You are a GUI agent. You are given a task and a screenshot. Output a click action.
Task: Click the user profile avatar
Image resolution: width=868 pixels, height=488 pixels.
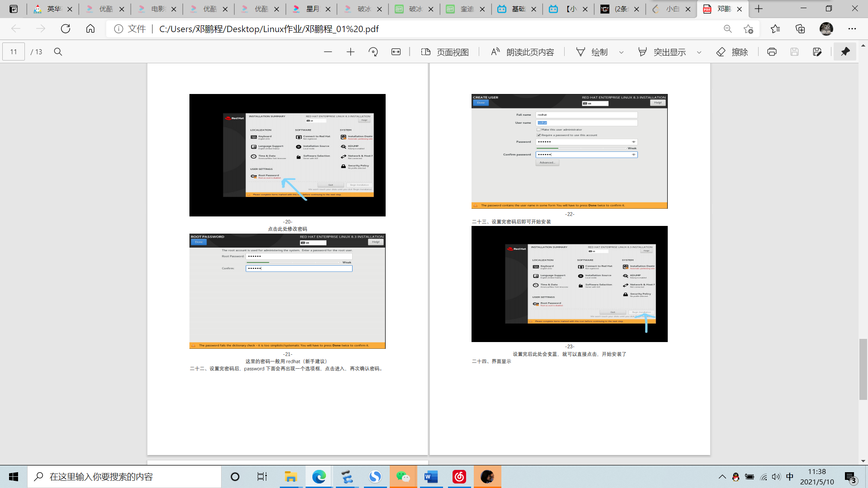(x=826, y=29)
